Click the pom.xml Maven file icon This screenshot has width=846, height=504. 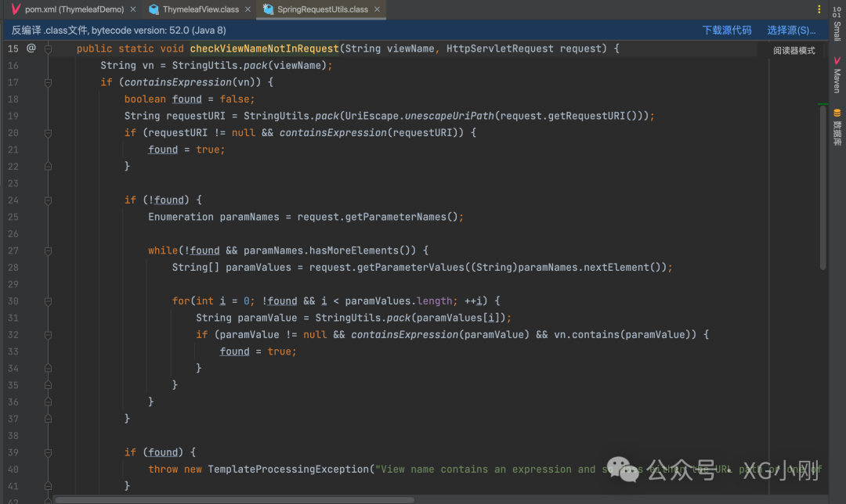tap(16, 9)
